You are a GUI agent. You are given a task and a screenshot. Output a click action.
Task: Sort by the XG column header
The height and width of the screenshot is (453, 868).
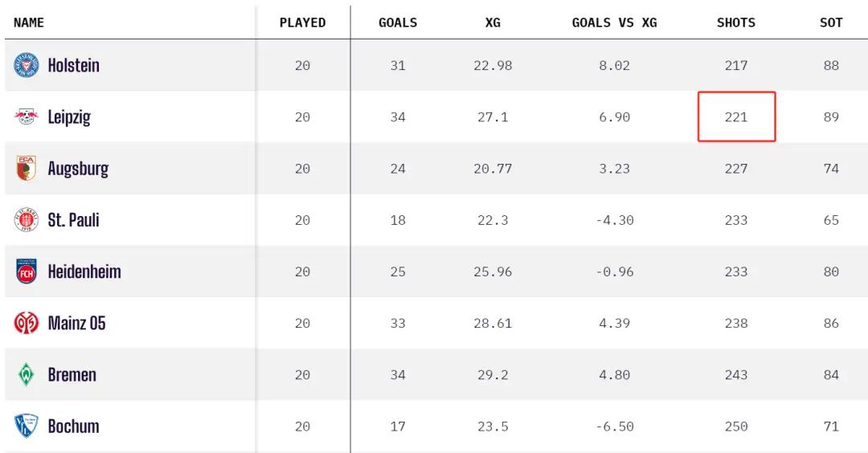click(493, 22)
